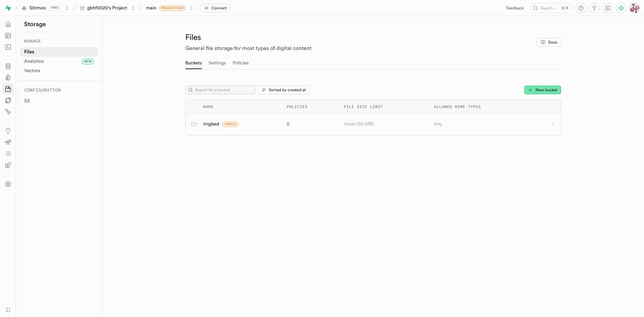Image resolution: width=644 pixels, height=317 pixels.
Task: Expand the gbhf0020's Project switcher
Action: tap(133, 8)
